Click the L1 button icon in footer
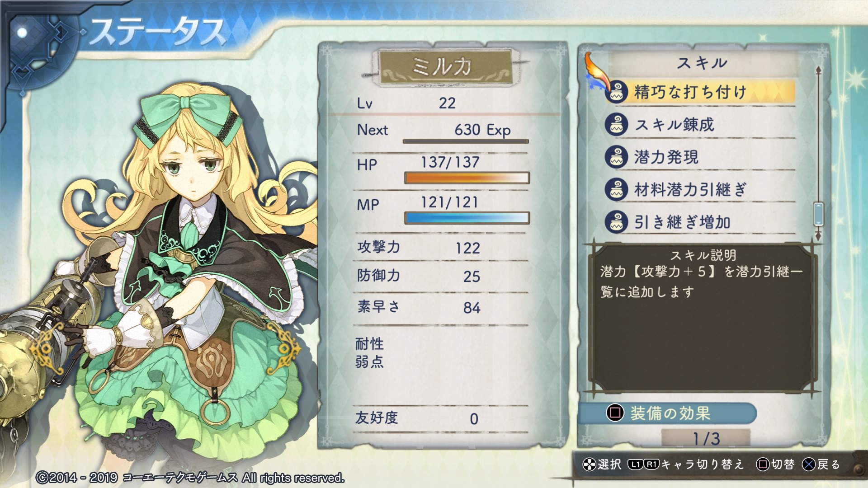Screen dimensions: 868x488 (635, 464)
